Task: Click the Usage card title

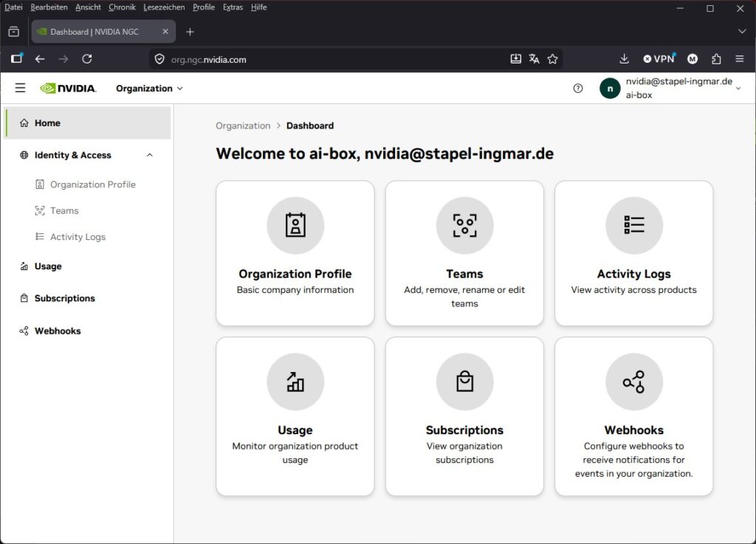Action: pos(295,430)
